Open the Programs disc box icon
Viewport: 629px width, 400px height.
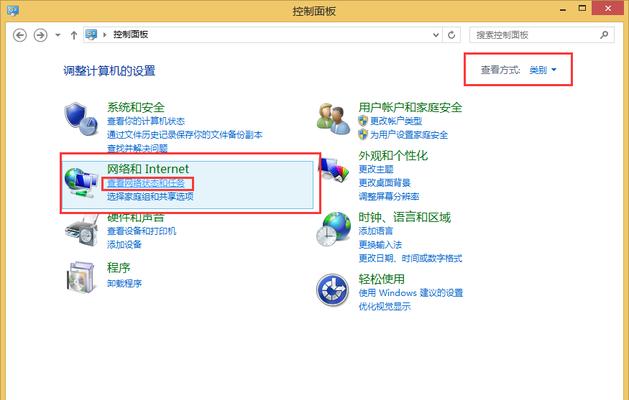81,277
